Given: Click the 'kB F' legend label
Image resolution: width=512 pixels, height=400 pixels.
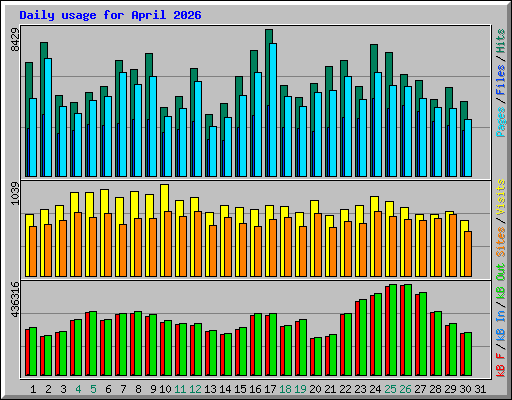Looking at the screenshot, I should pos(501,364).
